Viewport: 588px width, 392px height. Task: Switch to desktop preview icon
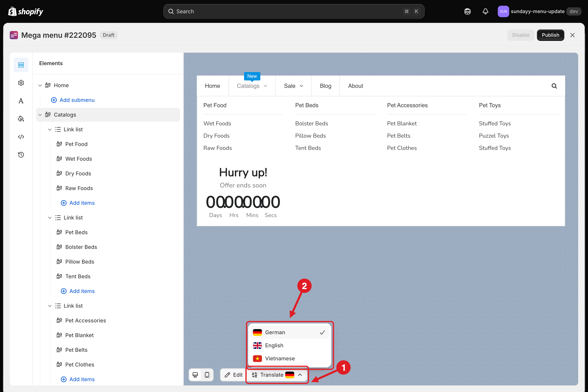tap(195, 375)
